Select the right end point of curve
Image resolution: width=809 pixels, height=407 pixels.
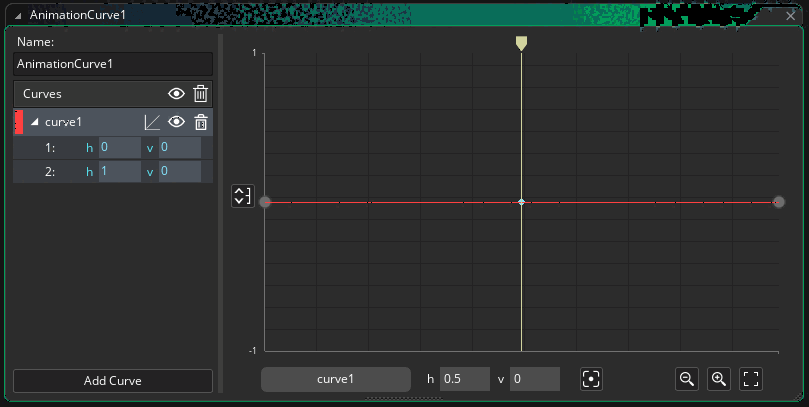[779, 202]
